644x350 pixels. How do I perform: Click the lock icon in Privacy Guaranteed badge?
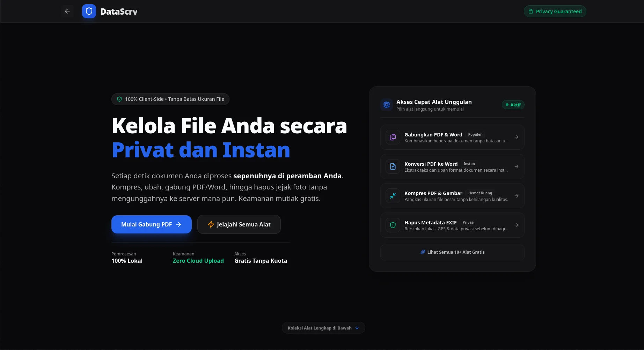pyautogui.click(x=531, y=11)
